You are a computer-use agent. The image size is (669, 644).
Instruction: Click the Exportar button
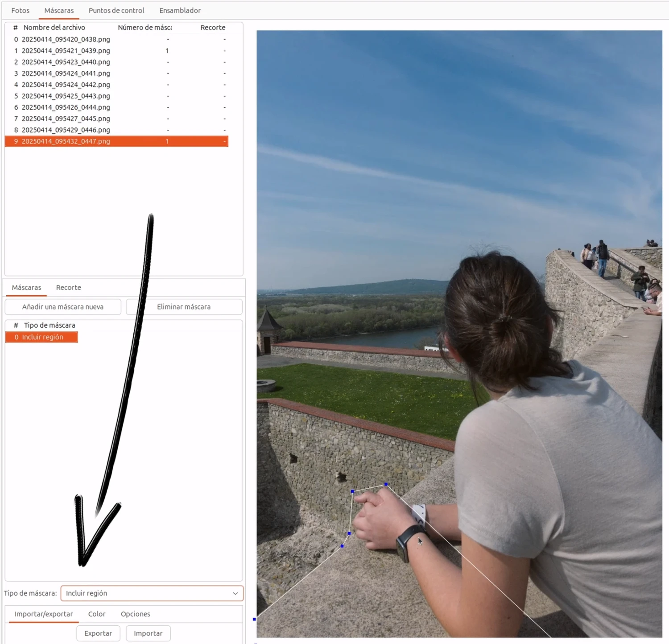tap(98, 633)
